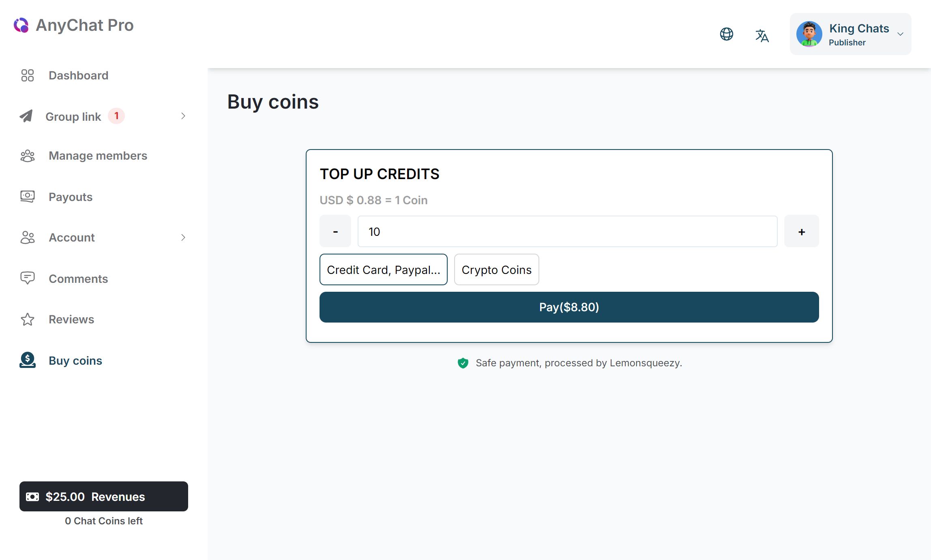Click the AnyChat Pro logo icon
This screenshot has width=931, height=560.
click(21, 25)
